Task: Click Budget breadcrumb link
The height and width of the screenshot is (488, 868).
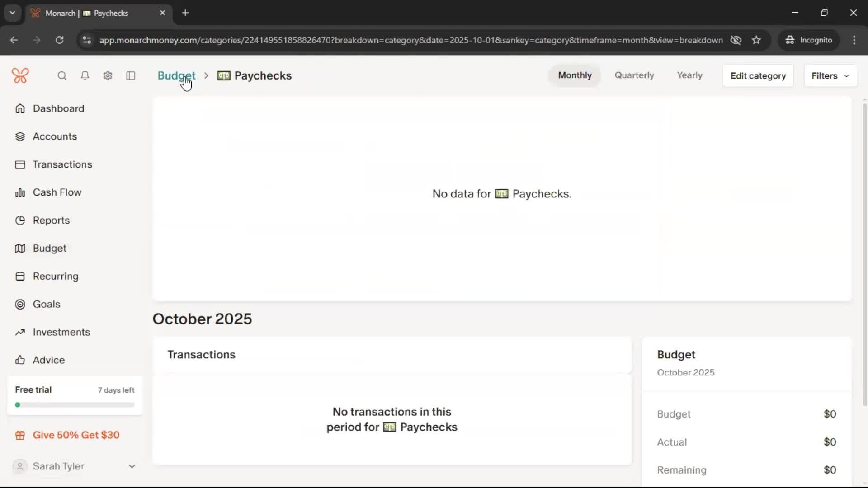Action: point(176,75)
